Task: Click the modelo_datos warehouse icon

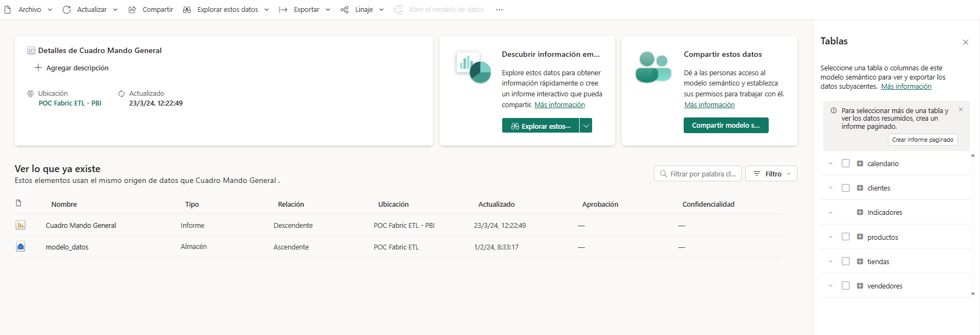Action: tap(21, 247)
